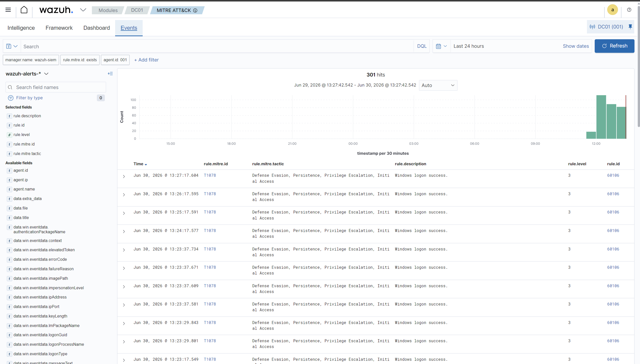Open the user avatar 'a' menu
Screen dimensions: 640x364
(612, 10)
